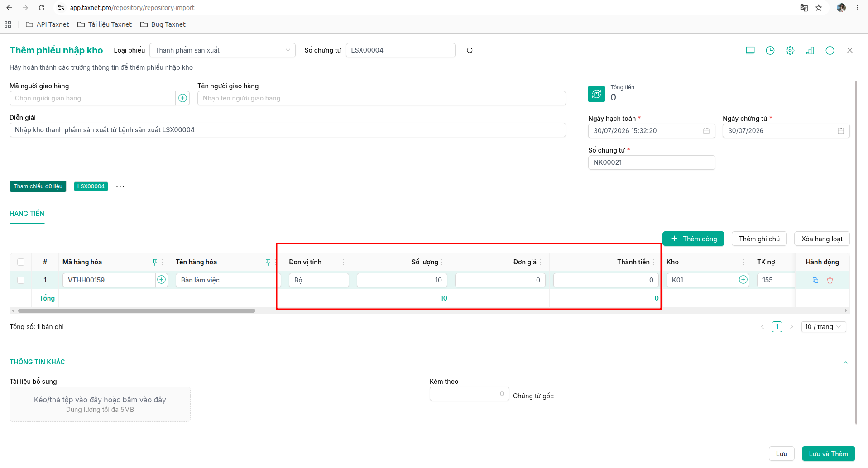Screen dimensions: 868x468
Task: Click the screen layout icon
Action: click(750, 50)
